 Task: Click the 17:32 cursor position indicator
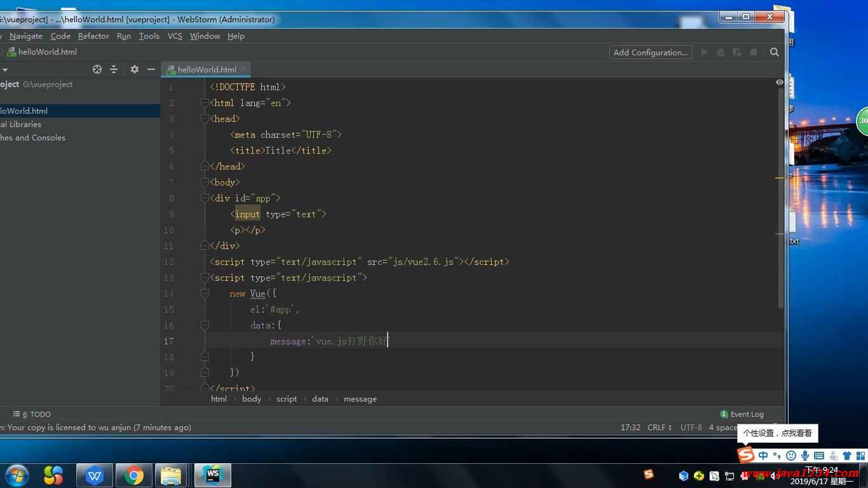coord(630,428)
